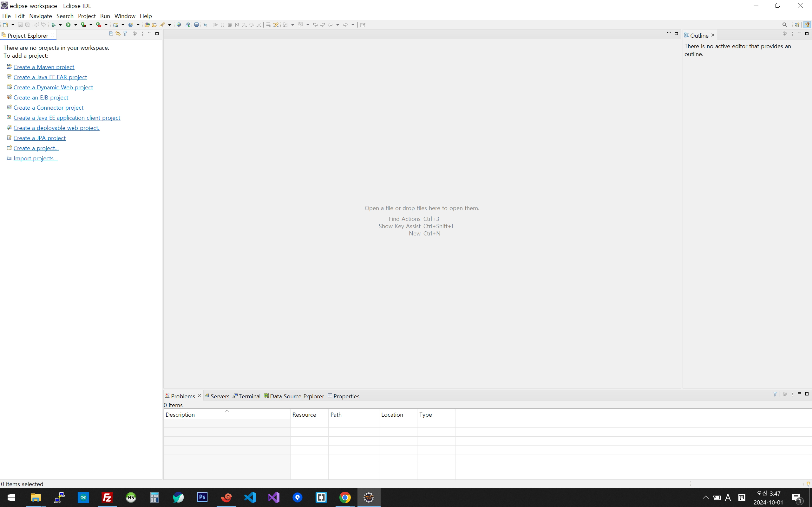Screen dimensions: 812x507
Task: Expand the dropdown arrow beside Debug icon
Action: coord(60,25)
